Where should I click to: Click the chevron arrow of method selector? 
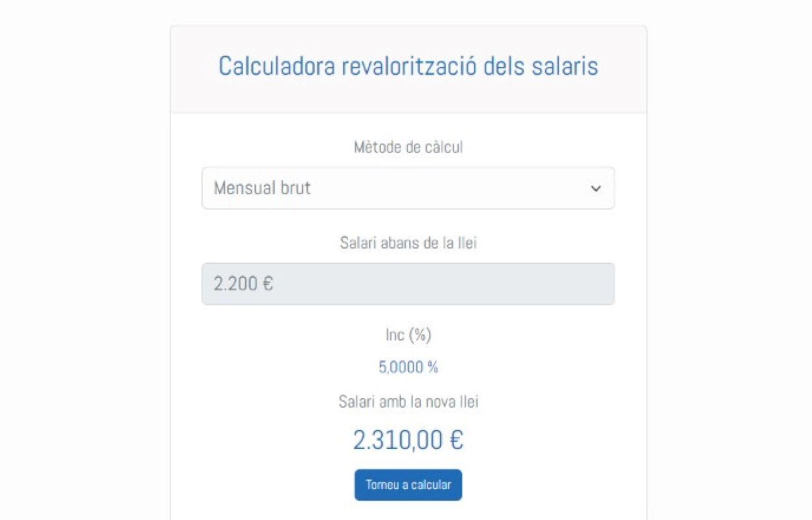tap(595, 188)
